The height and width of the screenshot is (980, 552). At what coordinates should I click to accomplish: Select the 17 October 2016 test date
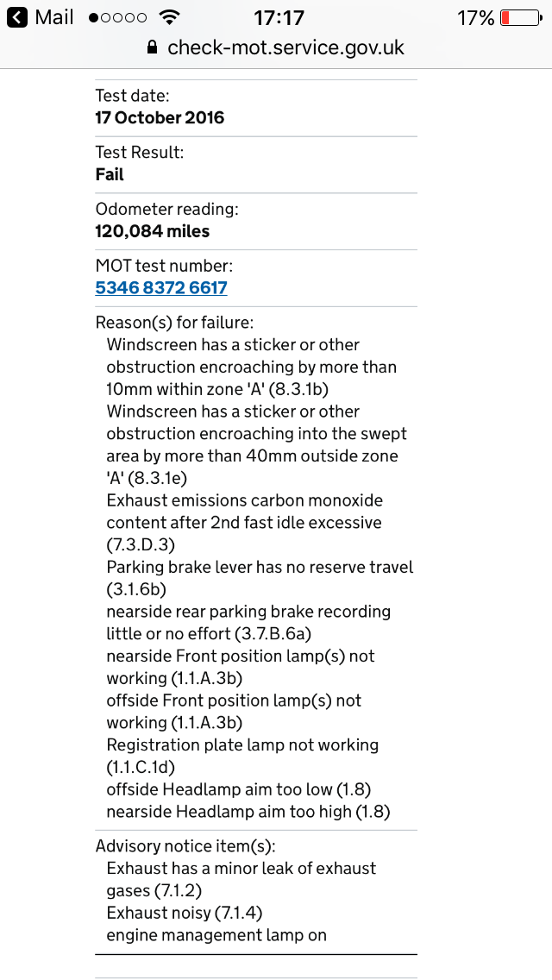point(160,117)
